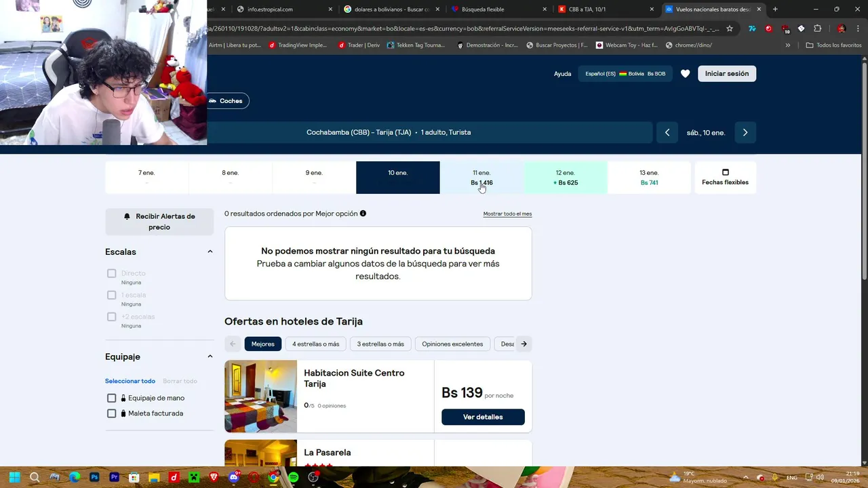868x488 pixels.
Task: Open the Chrome extensions puzzle icon
Action: click(817, 28)
